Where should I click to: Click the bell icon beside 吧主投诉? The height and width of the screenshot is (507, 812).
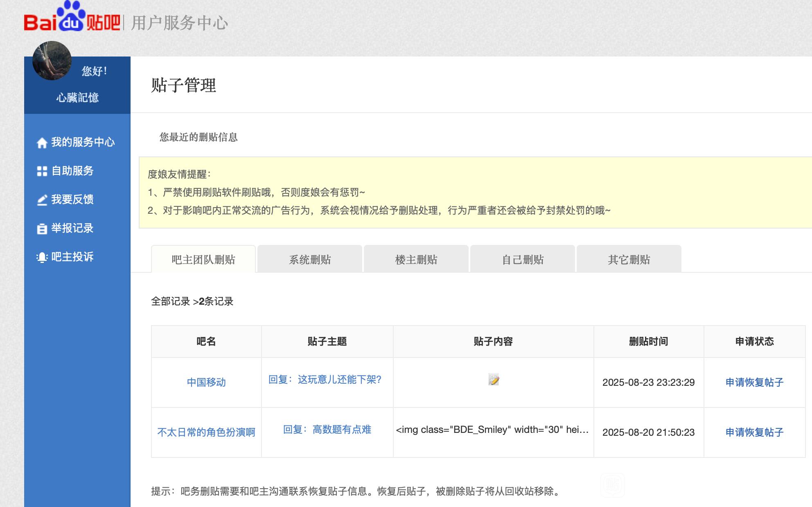pos(42,257)
